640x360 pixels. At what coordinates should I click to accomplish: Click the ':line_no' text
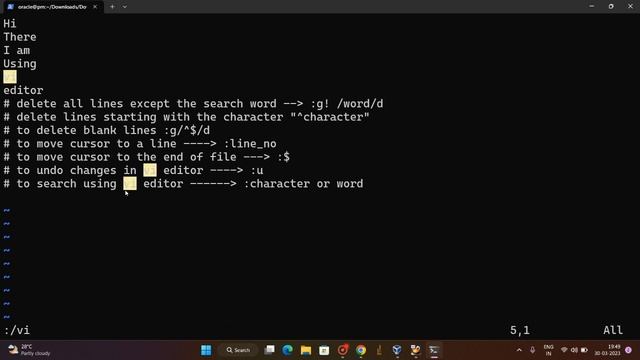pos(250,144)
